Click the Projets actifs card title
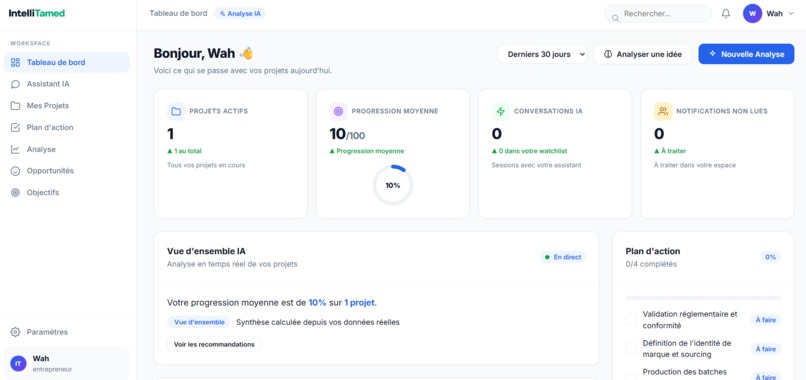The image size is (806, 380). pos(218,111)
